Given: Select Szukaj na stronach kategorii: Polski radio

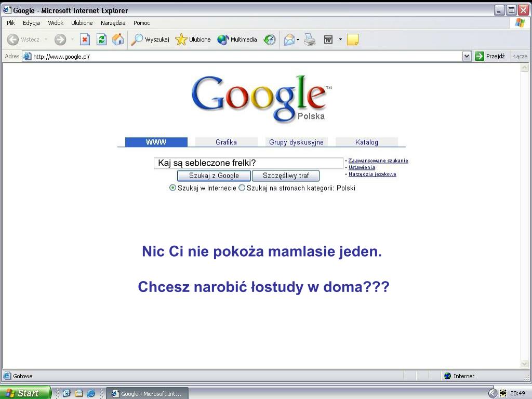Looking at the screenshot, I should [242, 188].
